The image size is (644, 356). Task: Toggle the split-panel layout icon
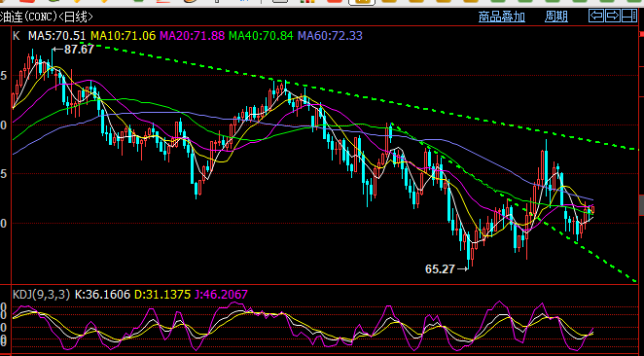pyautogui.click(x=629, y=16)
